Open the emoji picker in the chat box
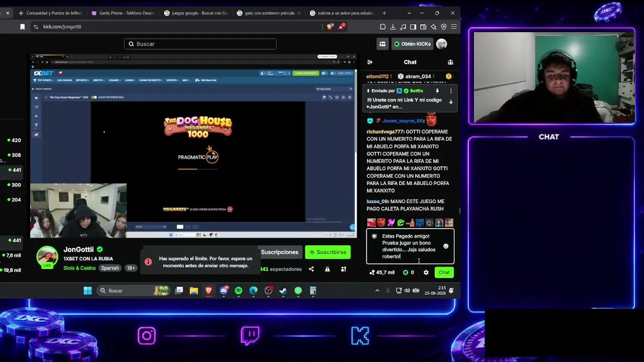 446,246
